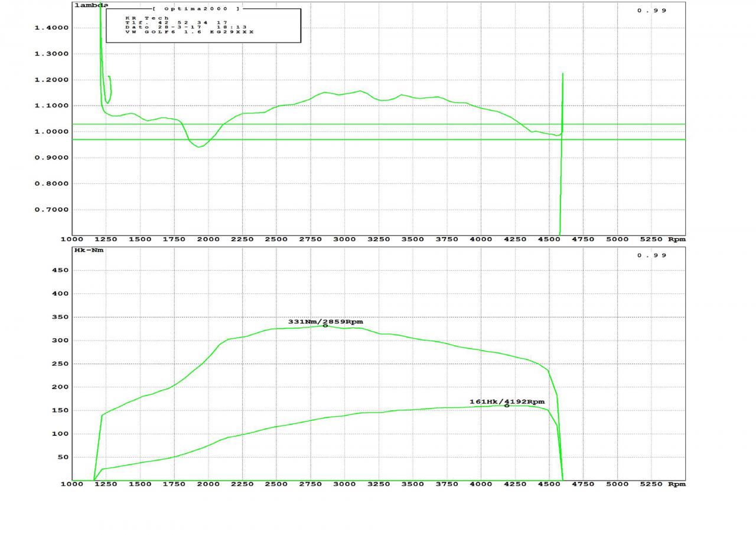Viewport: 756px width, 535px height.
Task: Click the Optima2000 title in the info box
Action: point(197,9)
